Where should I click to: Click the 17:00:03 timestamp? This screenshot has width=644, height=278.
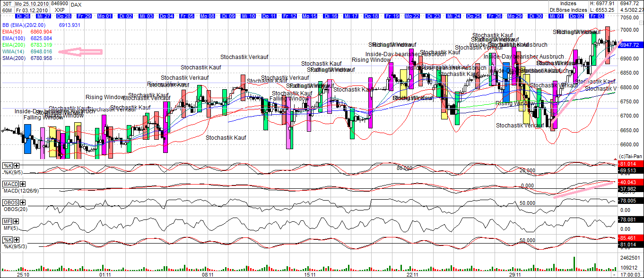tap(631, 274)
